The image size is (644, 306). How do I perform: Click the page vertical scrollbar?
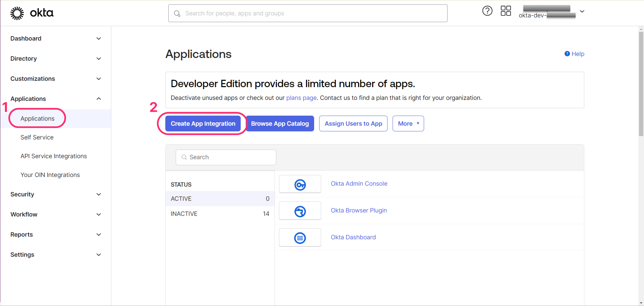641,84
